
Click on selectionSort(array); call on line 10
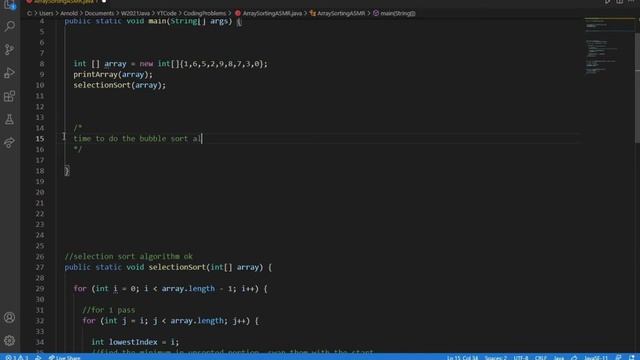tap(120, 85)
